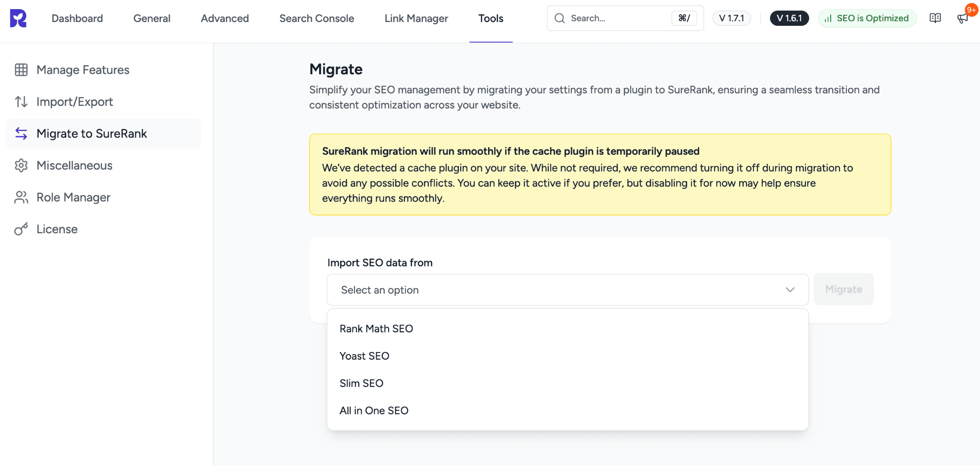The height and width of the screenshot is (466, 980).
Task: Click the V 1.7.1 version badge
Action: point(732,18)
